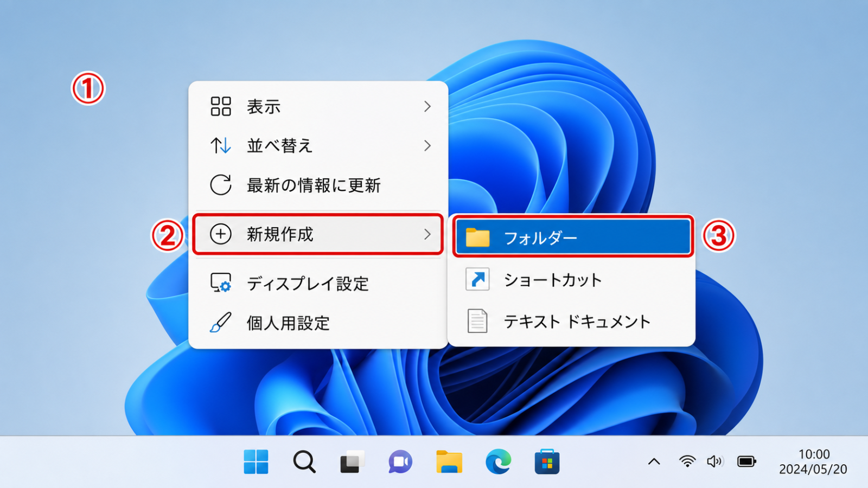Screen dimensions: 868x488
Task: Show hidden tray icons chevron
Action: click(x=654, y=462)
